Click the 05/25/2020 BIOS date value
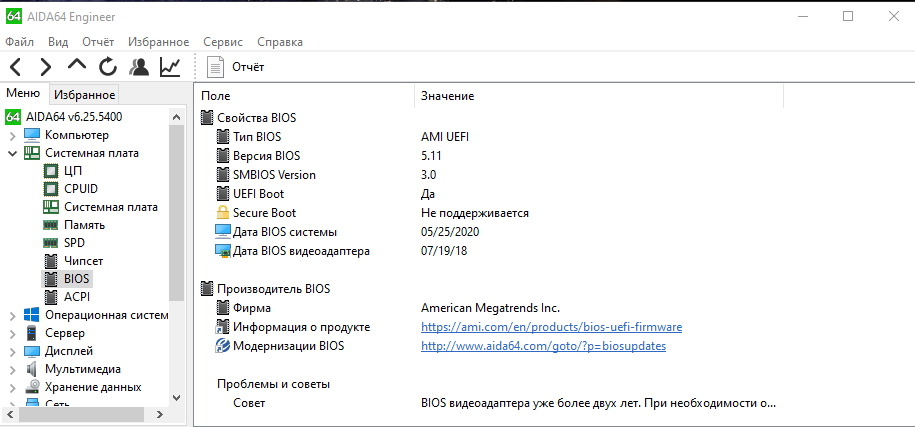This screenshot has width=915, height=427. 449,232
